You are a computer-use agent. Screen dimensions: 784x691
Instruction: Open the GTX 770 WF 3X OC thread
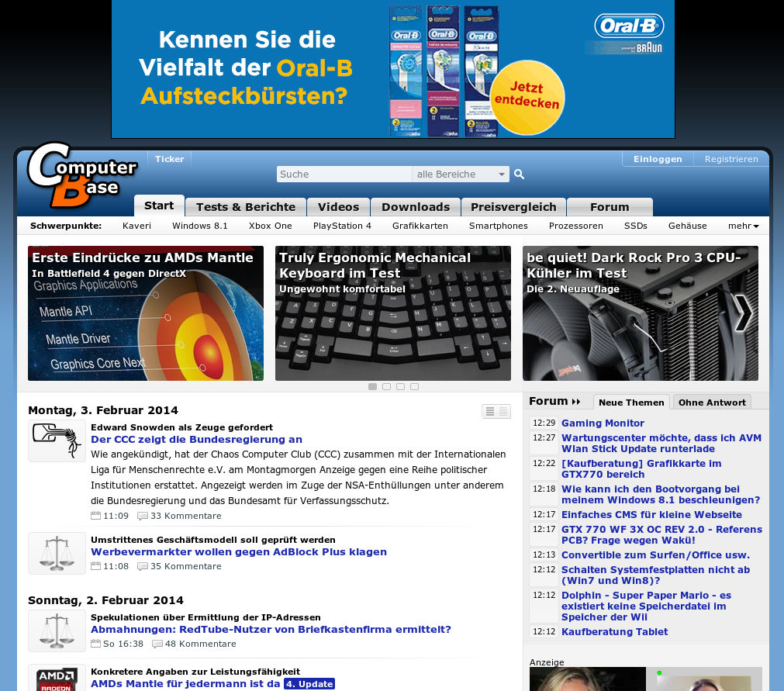pos(661,534)
